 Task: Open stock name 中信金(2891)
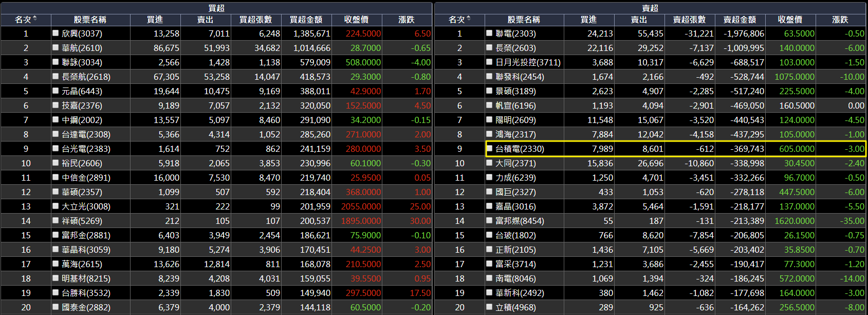(x=86, y=178)
